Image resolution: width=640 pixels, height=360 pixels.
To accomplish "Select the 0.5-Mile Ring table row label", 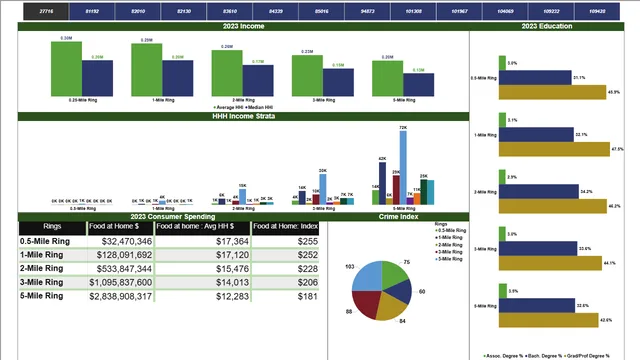I will point(45,241).
